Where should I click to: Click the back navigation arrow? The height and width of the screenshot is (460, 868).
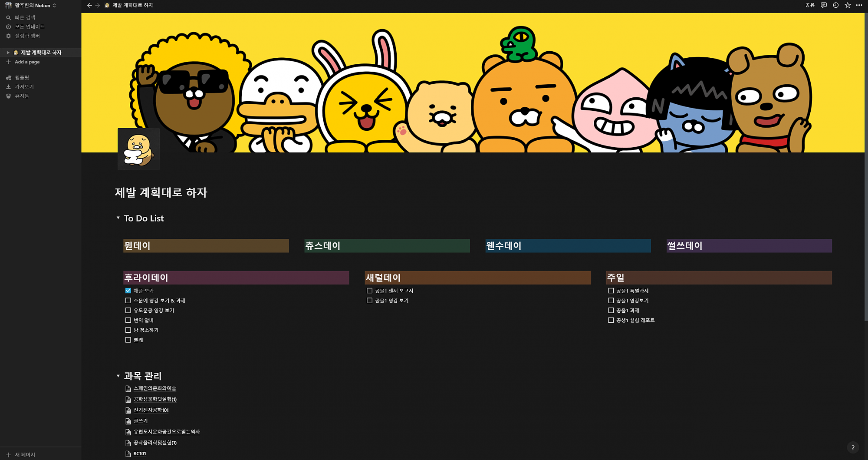[x=89, y=5]
